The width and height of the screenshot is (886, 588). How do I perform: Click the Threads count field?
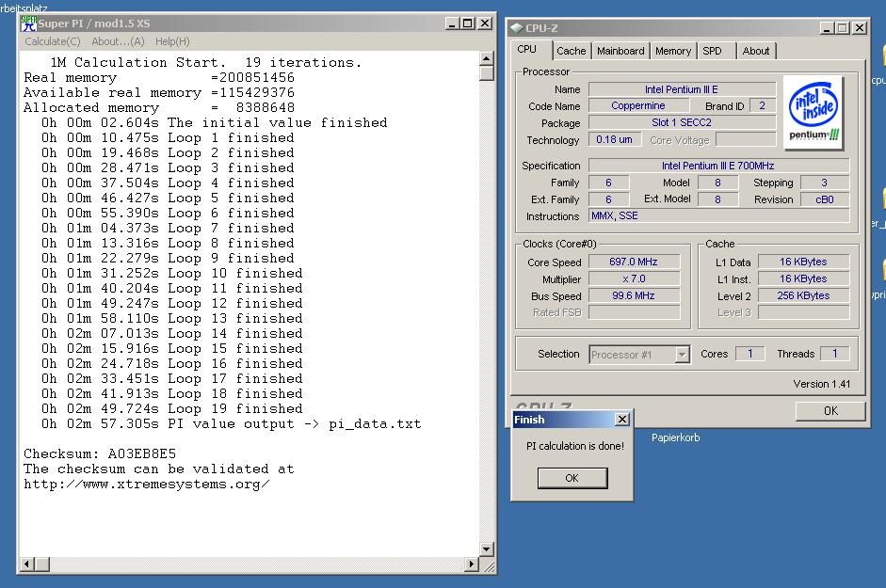point(834,354)
